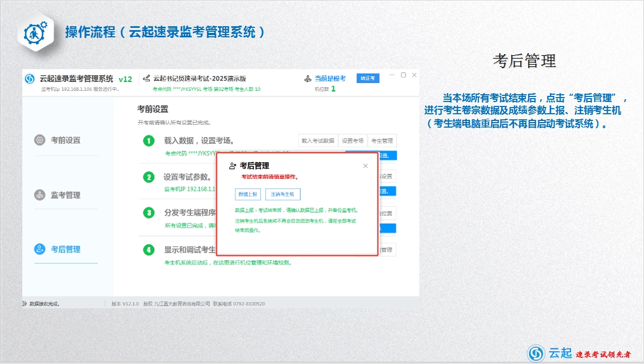Click the large 考后管理 heading on the slide right
Screen dimensions: 644x364
(x=525, y=61)
